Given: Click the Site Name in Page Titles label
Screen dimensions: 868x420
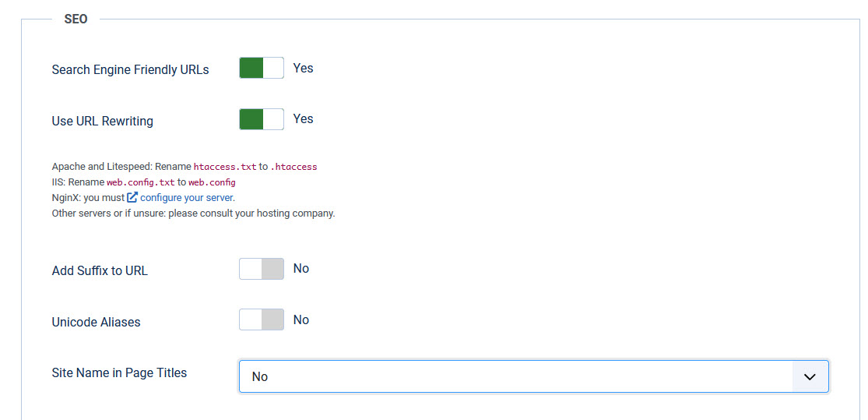Looking at the screenshot, I should click(x=119, y=372).
